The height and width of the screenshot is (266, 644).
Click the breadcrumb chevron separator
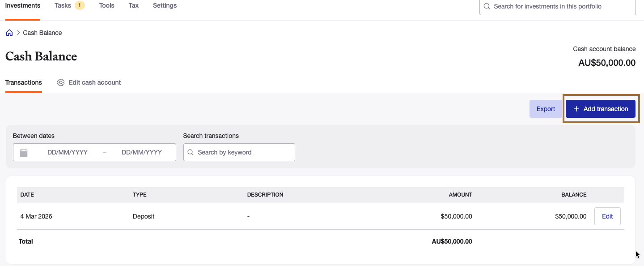point(18,33)
